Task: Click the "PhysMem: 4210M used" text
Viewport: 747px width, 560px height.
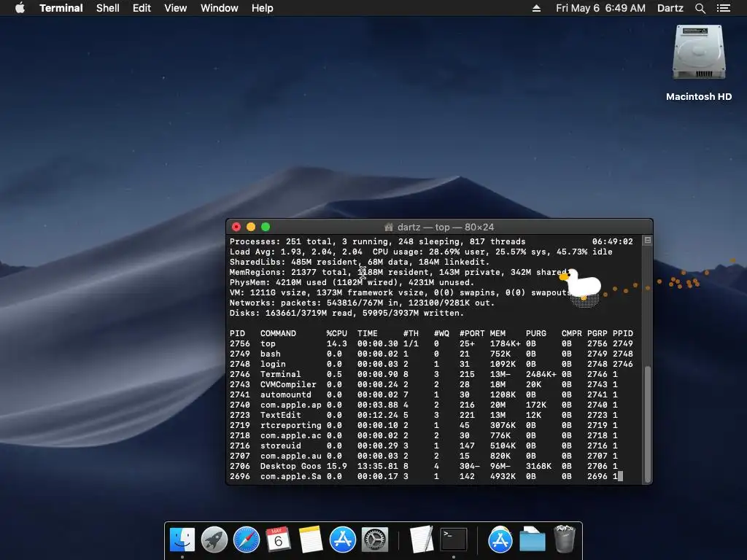Action: [x=278, y=282]
